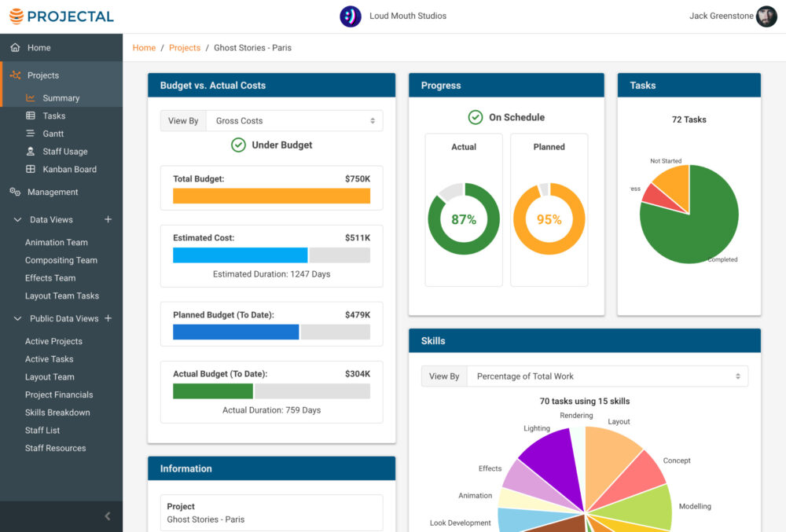
Task: Click the Projectal logo icon
Action: pos(17,16)
